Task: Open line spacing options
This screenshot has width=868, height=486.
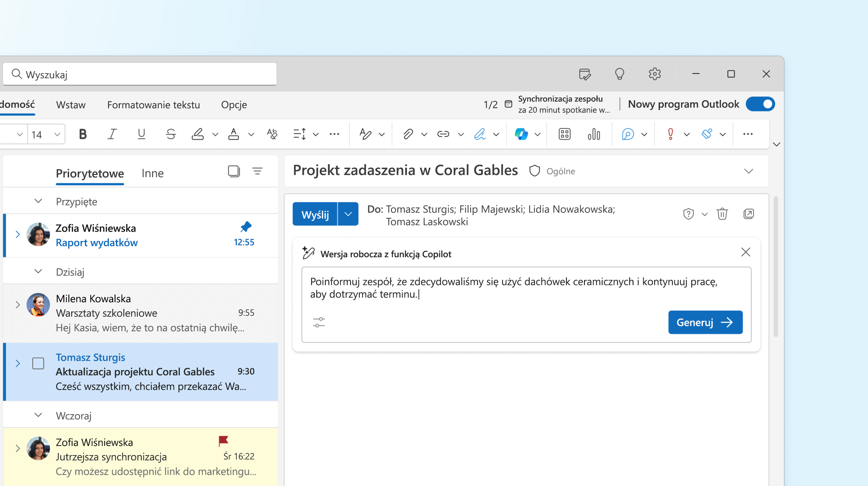Action: (x=300, y=134)
